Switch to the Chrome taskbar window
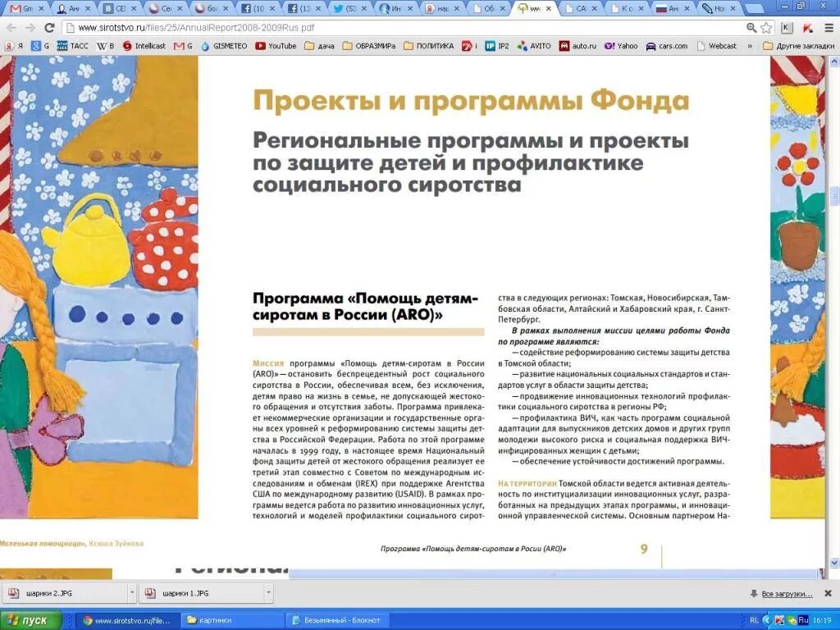This screenshot has width=840, height=630. 127,620
